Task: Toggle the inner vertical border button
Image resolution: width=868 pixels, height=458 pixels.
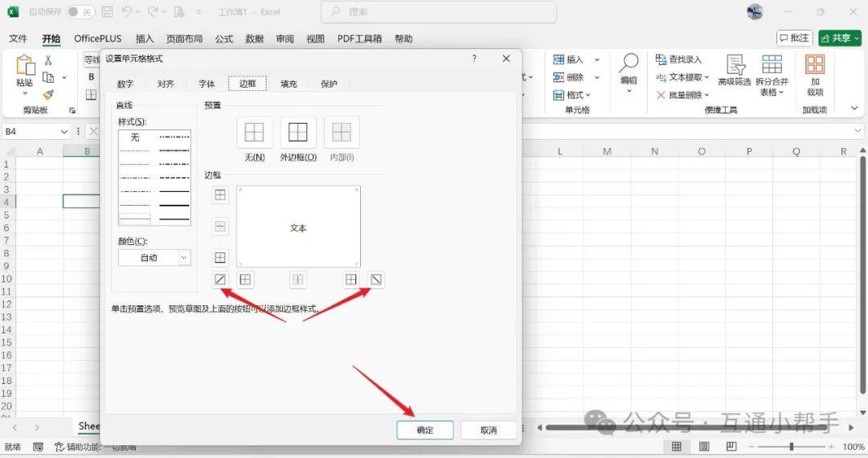Action: 298,280
